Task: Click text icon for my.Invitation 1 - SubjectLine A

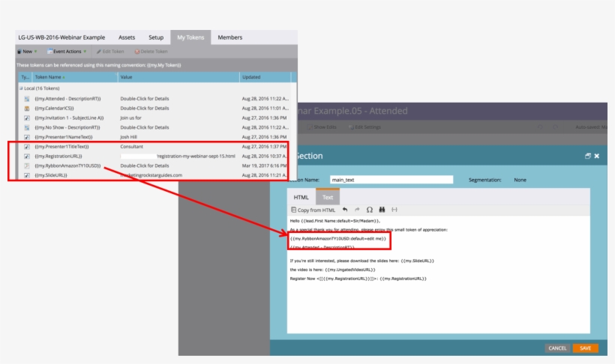Action: [x=27, y=118]
